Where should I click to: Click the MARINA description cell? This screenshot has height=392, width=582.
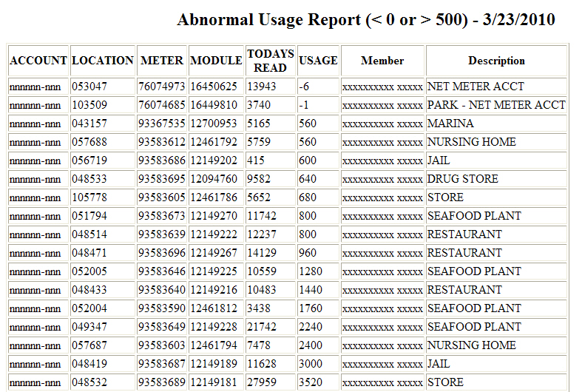pos(450,124)
